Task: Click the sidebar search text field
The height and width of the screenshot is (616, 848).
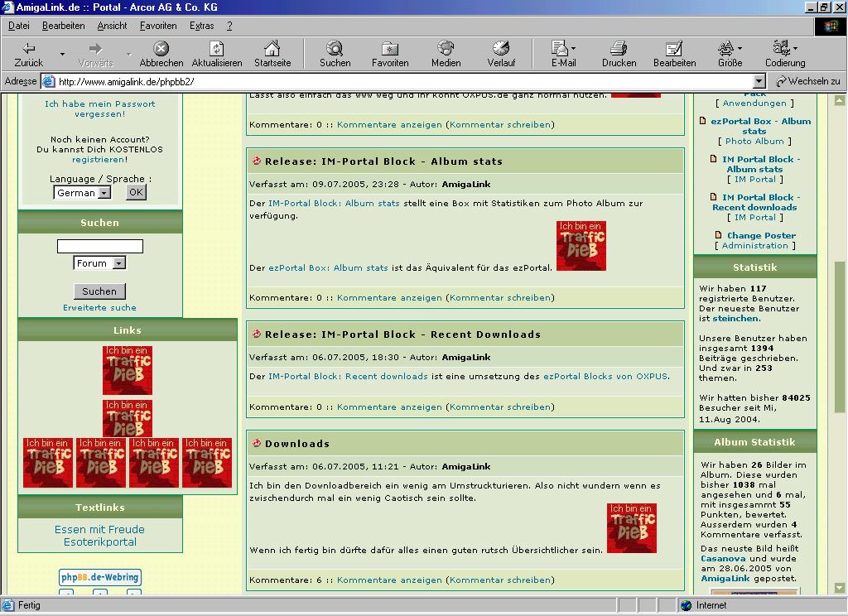Action: pyautogui.click(x=99, y=247)
